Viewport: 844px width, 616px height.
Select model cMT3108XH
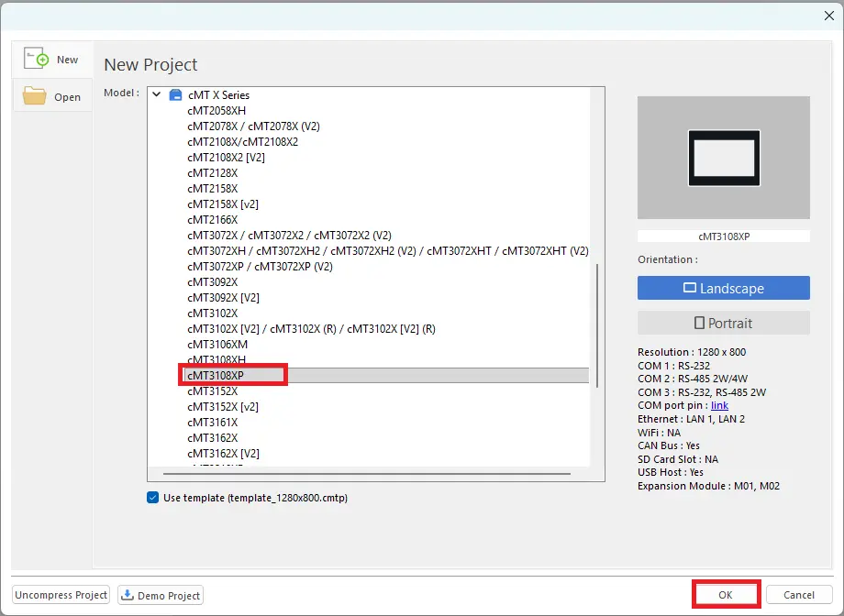click(217, 359)
